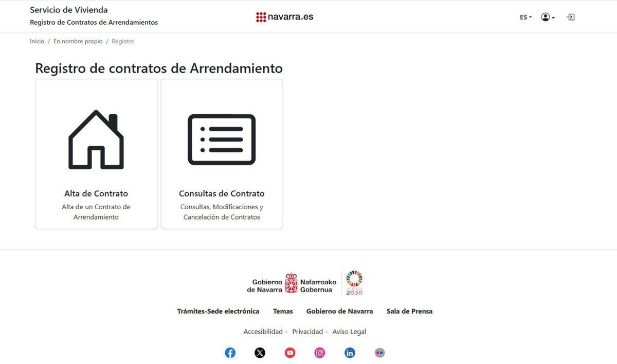Open Trámites-Sede electrónica footer link
Image resolution: width=617 pixels, height=364 pixels.
(218, 311)
